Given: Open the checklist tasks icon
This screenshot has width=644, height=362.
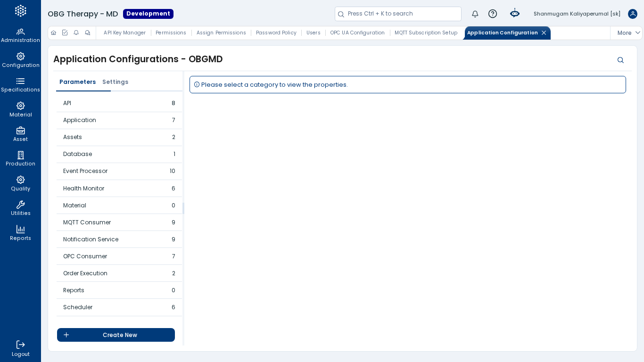Looking at the screenshot, I should (x=65, y=33).
